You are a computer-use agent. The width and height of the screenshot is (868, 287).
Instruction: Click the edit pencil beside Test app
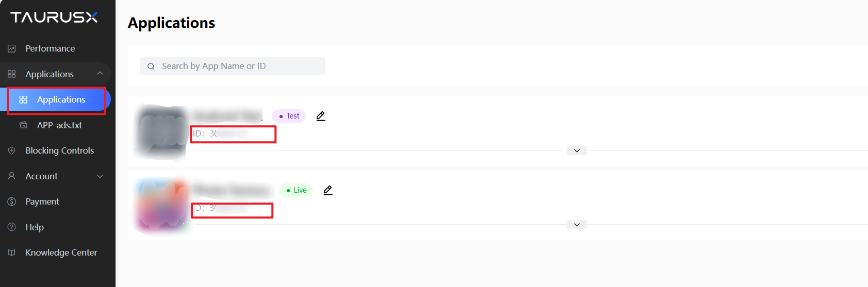click(x=321, y=116)
